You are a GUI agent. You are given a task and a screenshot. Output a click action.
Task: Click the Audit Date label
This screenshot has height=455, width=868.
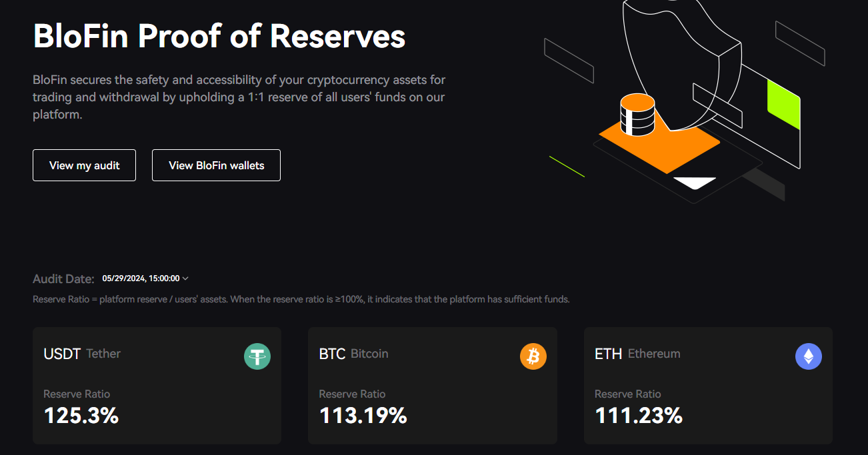(x=64, y=279)
